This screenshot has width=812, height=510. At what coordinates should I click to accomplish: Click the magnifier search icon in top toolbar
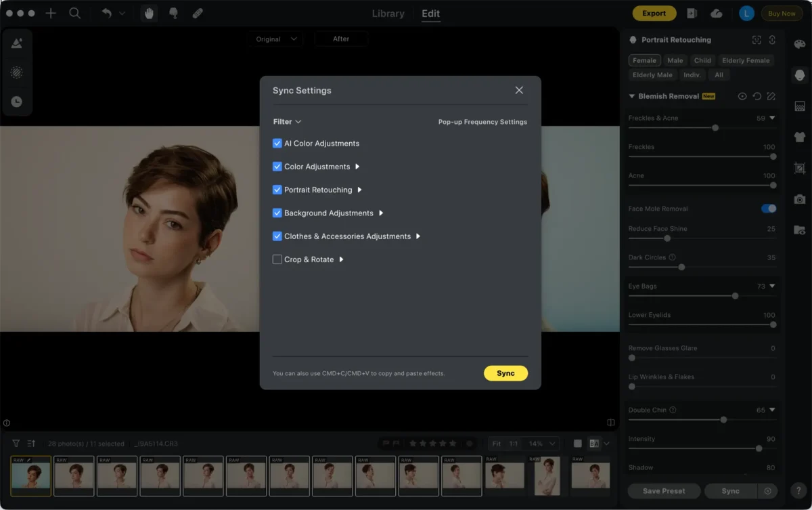(75, 14)
